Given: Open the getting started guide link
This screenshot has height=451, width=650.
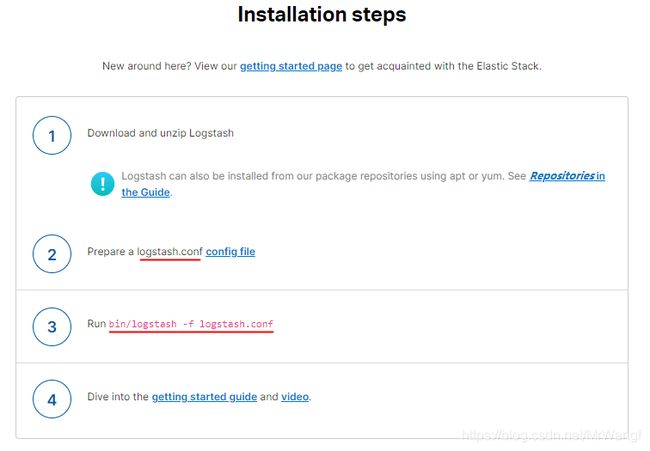Looking at the screenshot, I should point(204,397).
